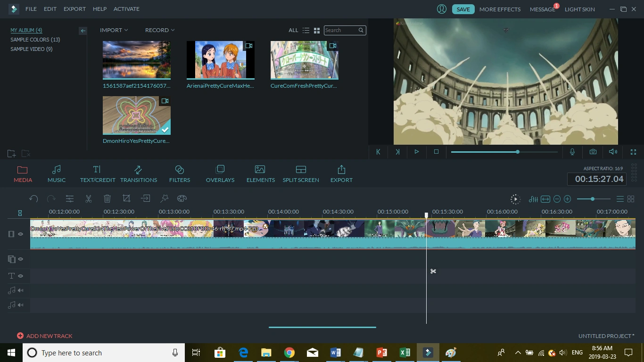The width and height of the screenshot is (644, 362).
Task: Mute the second audio track
Action: coord(21,305)
